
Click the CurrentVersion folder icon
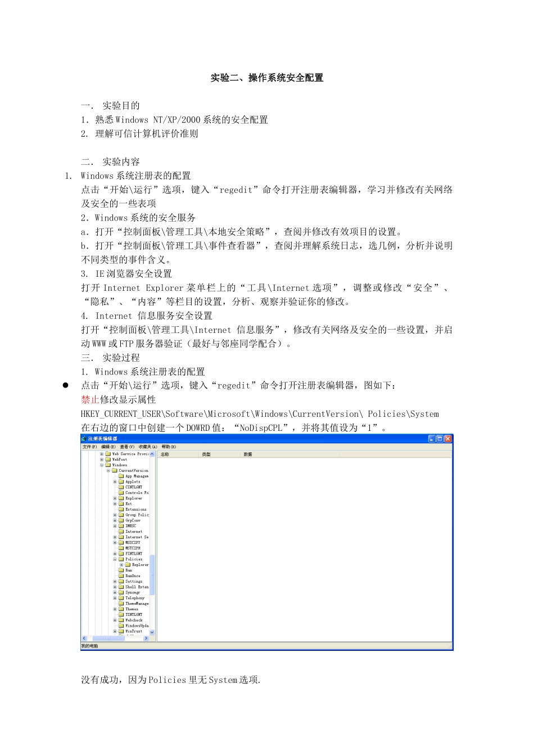(x=115, y=471)
